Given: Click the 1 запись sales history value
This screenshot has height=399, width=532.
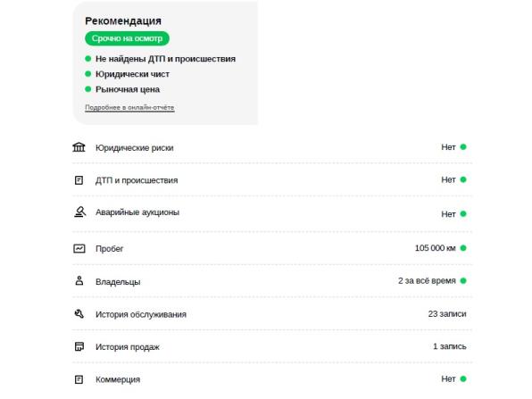Looking at the screenshot, I should (x=449, y=346).
